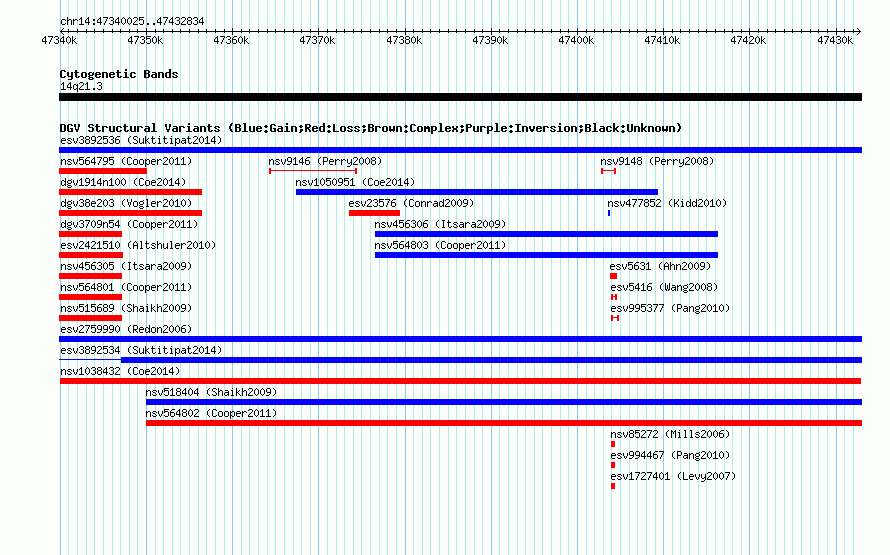Screen dimensions: 890x555
Task: Click dgv3709n54 (Cooper2011) label
Action: (129, 224)
